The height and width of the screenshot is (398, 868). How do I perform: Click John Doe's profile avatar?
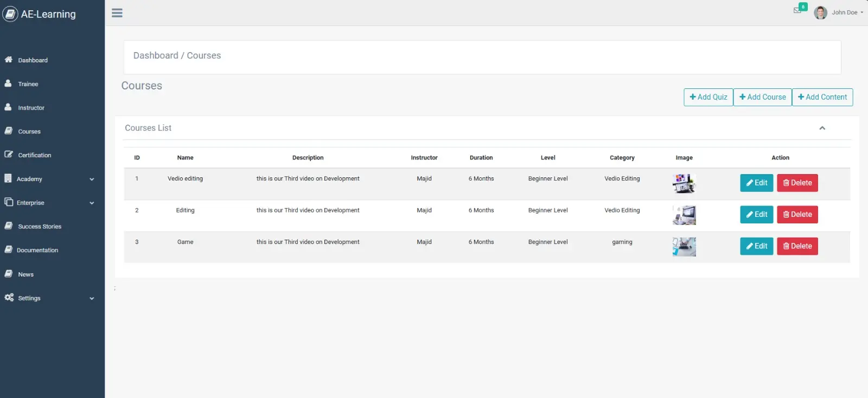(820, 12)
